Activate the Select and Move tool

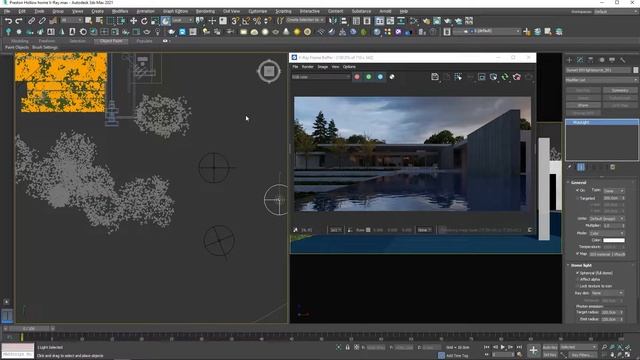point(133,20)
